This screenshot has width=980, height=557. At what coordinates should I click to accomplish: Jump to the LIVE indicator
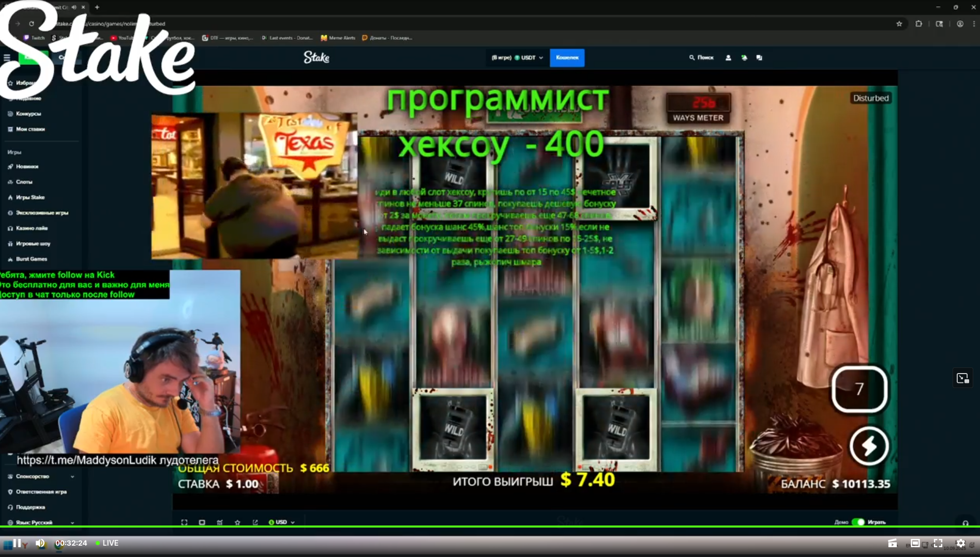point(107,543)
